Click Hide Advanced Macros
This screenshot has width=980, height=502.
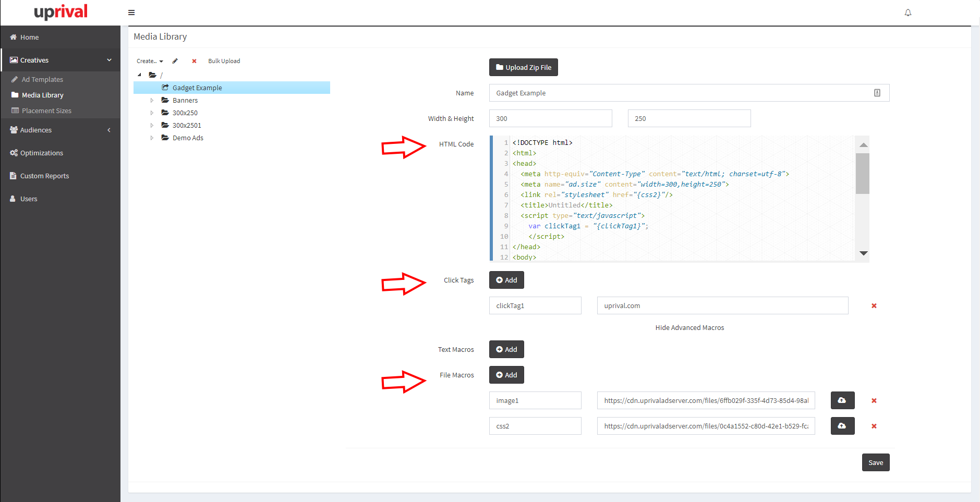[x=689, y=327]
